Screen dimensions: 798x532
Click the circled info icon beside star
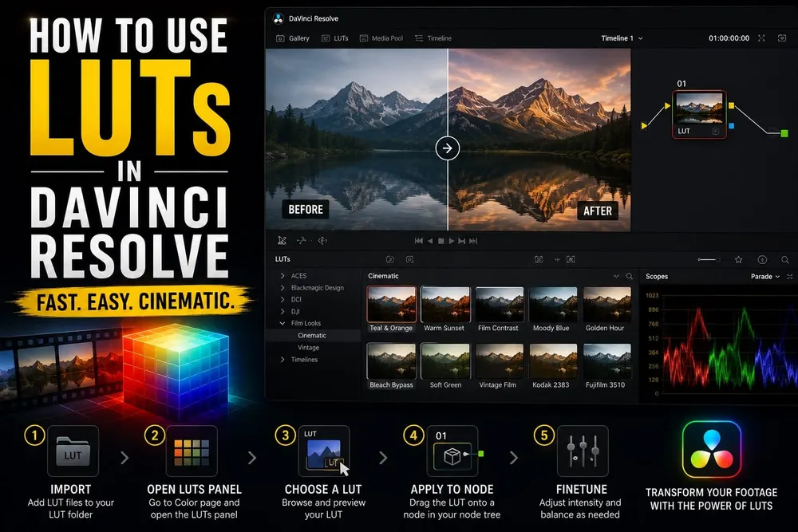pyautogui.click(x=762, y=259)
